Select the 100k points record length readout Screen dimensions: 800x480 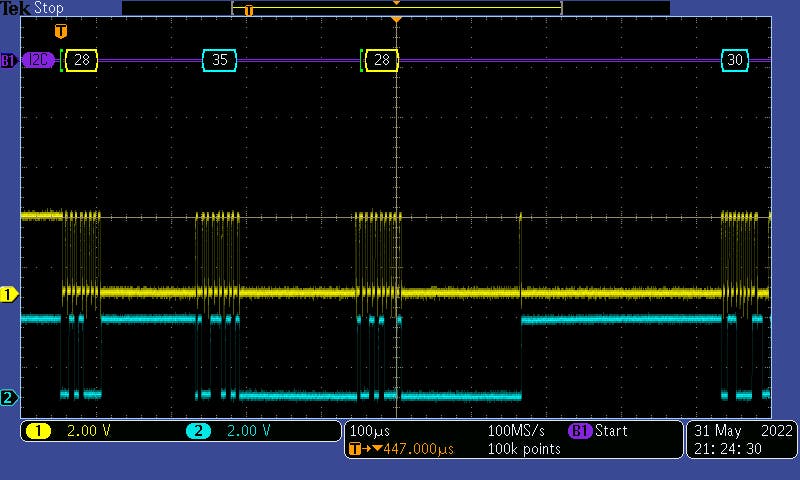pyautogui.click(x=525, y=449)
